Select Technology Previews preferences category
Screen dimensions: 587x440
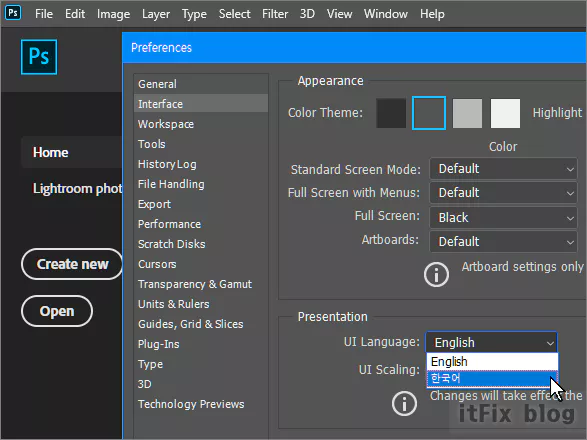[201, 404]
